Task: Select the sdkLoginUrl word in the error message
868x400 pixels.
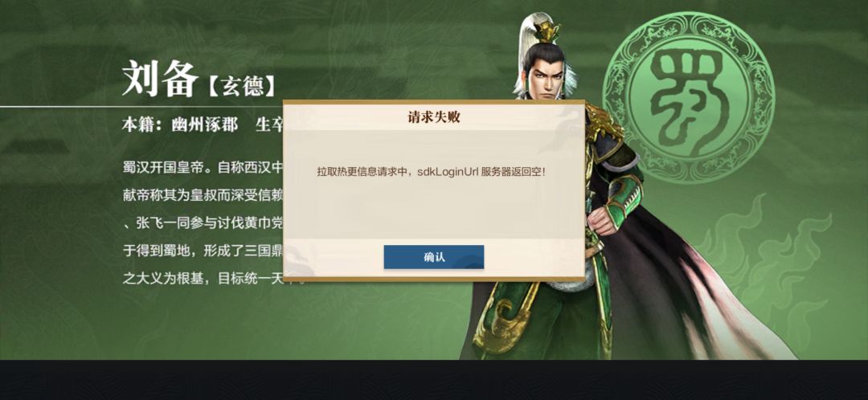Action: pos(448,172)
